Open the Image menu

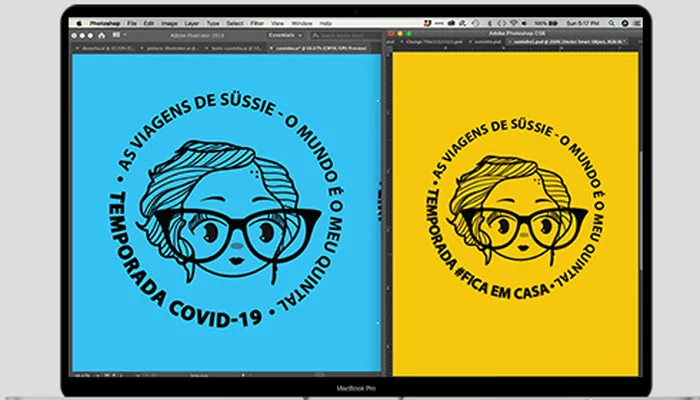(169, 23)
